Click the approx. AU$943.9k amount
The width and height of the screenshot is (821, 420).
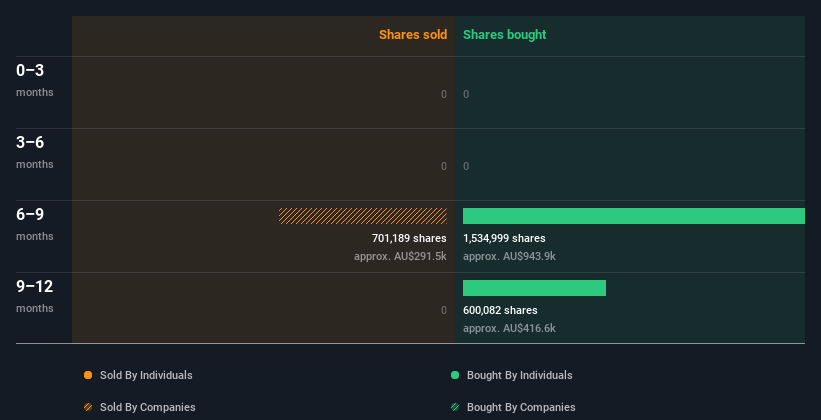coord(509,257)
